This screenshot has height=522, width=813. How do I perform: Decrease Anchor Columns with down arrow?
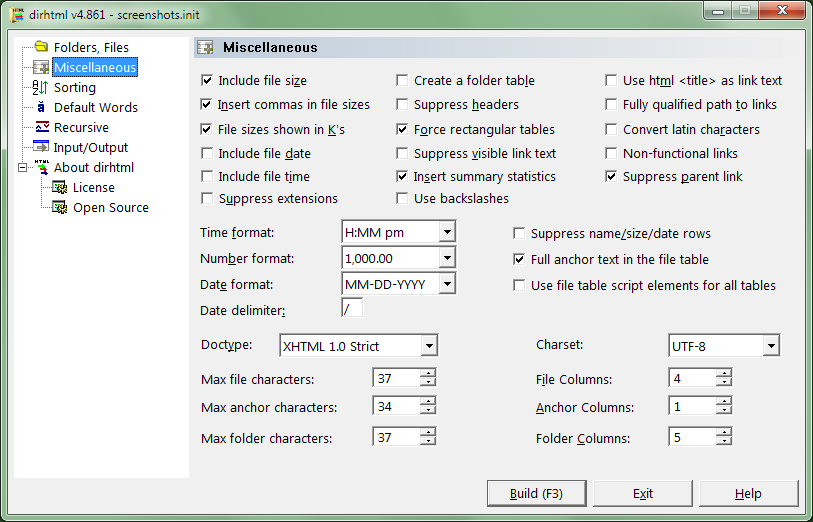724,411
